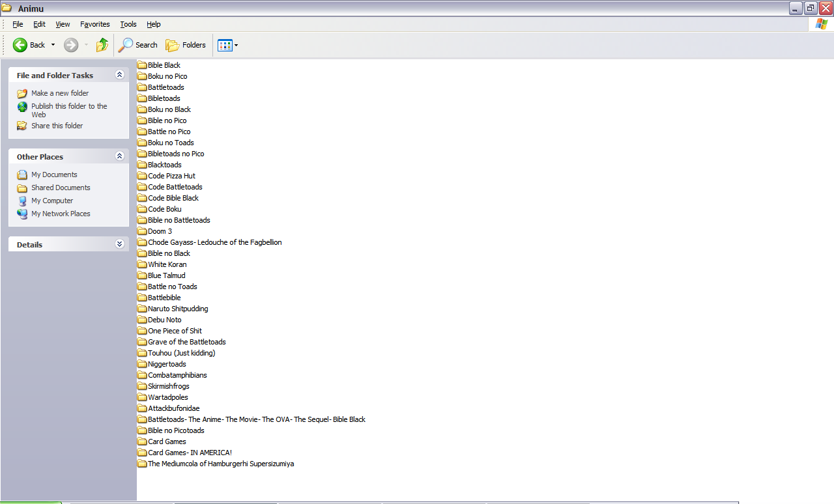Go to My Documents from Other Places
The image size is (834, 504).
point(54,175)
